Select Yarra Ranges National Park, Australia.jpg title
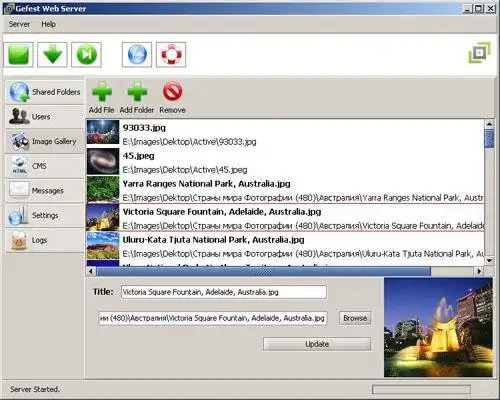Screen dimensions: 500x400 (206, 184)
